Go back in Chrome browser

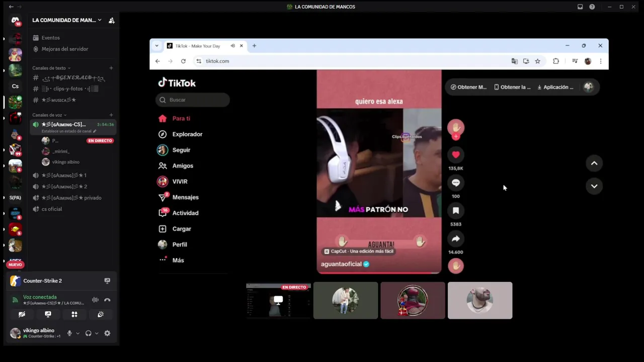[157, 61]
